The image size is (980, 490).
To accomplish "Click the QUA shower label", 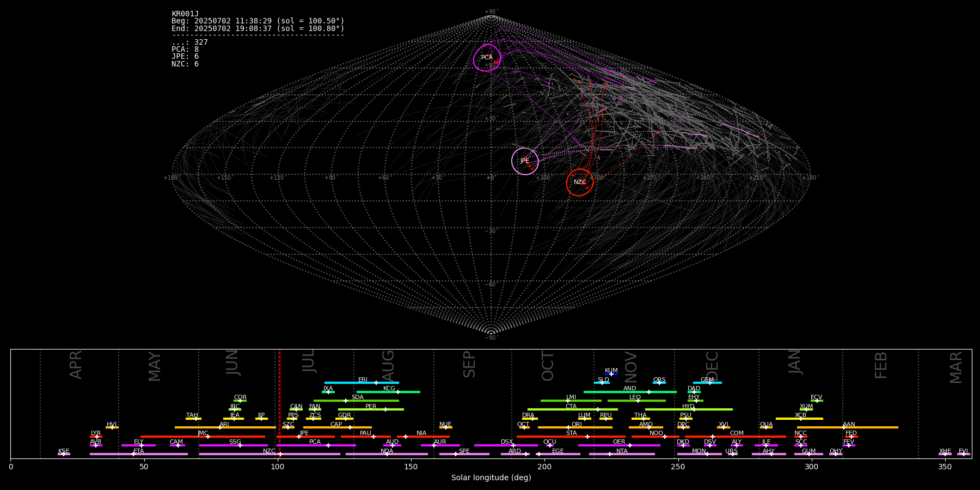I will pyautogui.click(x=767, y=425).
